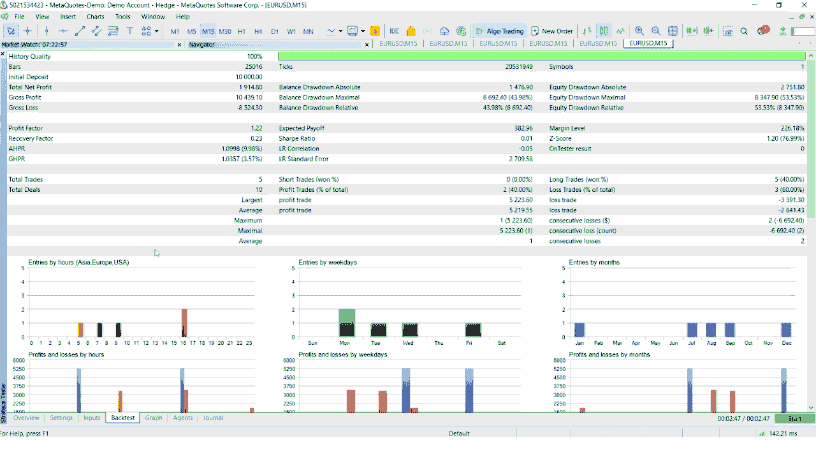Toggle Algo Trading on or off
The width and height of the screenshot is (816, 458).
[498, 31]
